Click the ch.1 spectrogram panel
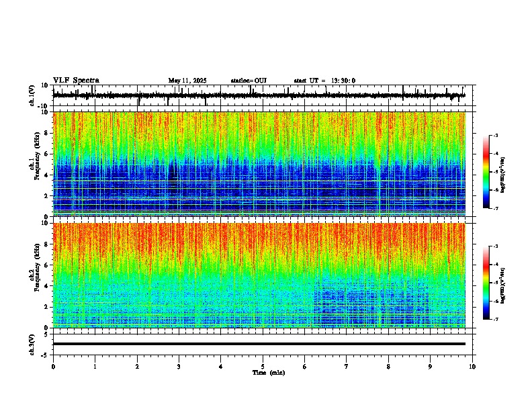 click(259, 164)
